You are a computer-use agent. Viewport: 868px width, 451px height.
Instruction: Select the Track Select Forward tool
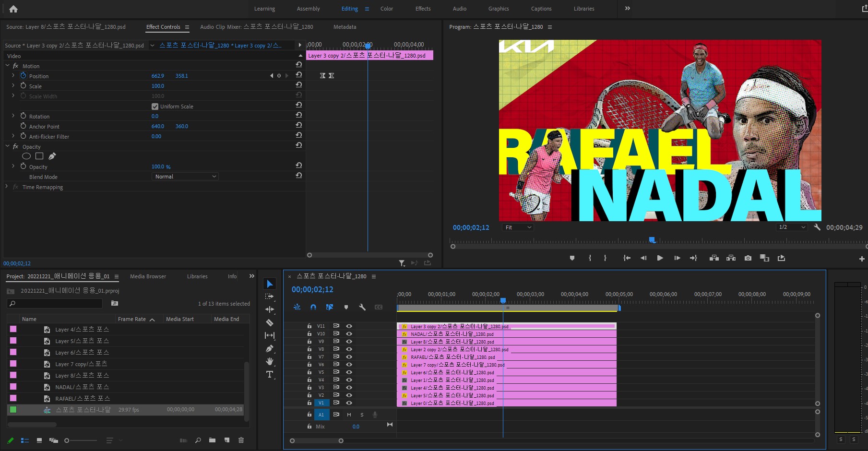270,297
